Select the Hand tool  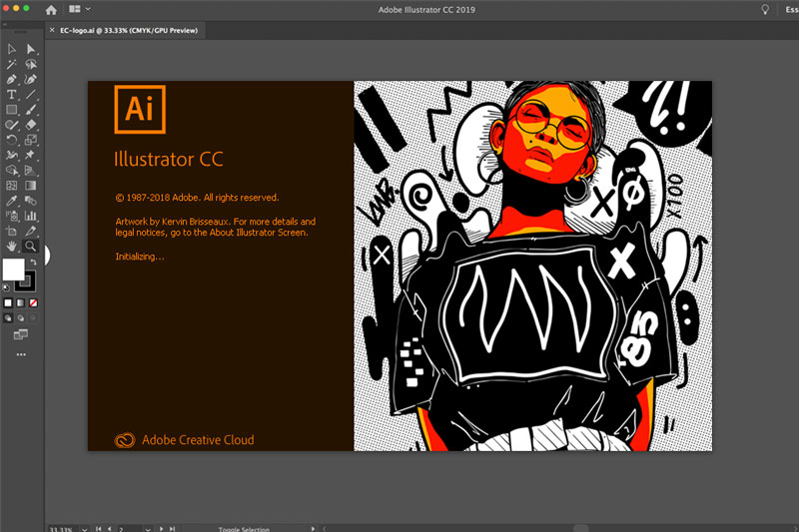coord(12,246)
